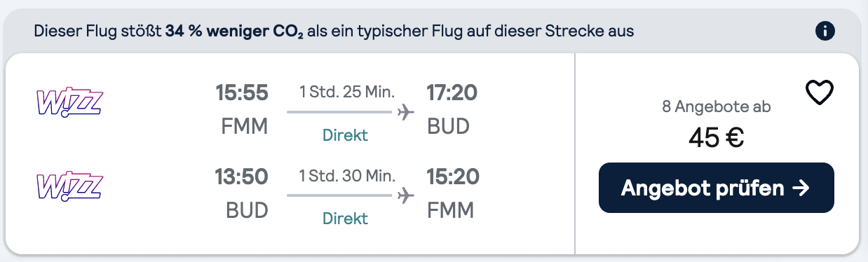868x262 pixels.
Task: Click the 34 % weniger CO2 banner text
Action: [234, 32]
